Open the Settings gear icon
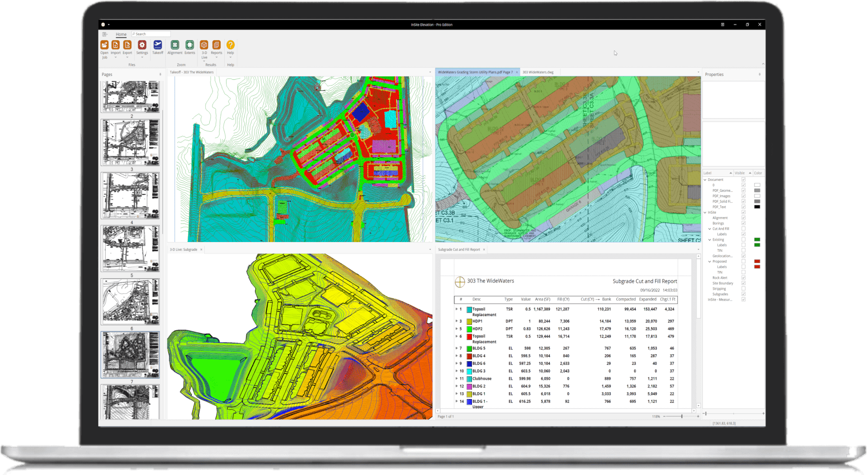868x475 pixels. (142, 45)
